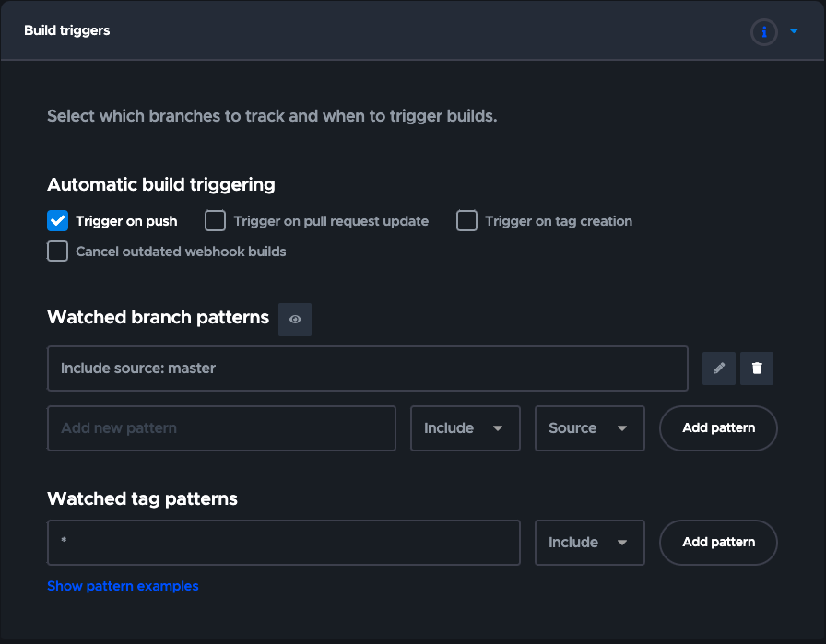The image size is (826, 644).
Task: Collapse the Build triggers section arrow
Action: tap(795, 32)
